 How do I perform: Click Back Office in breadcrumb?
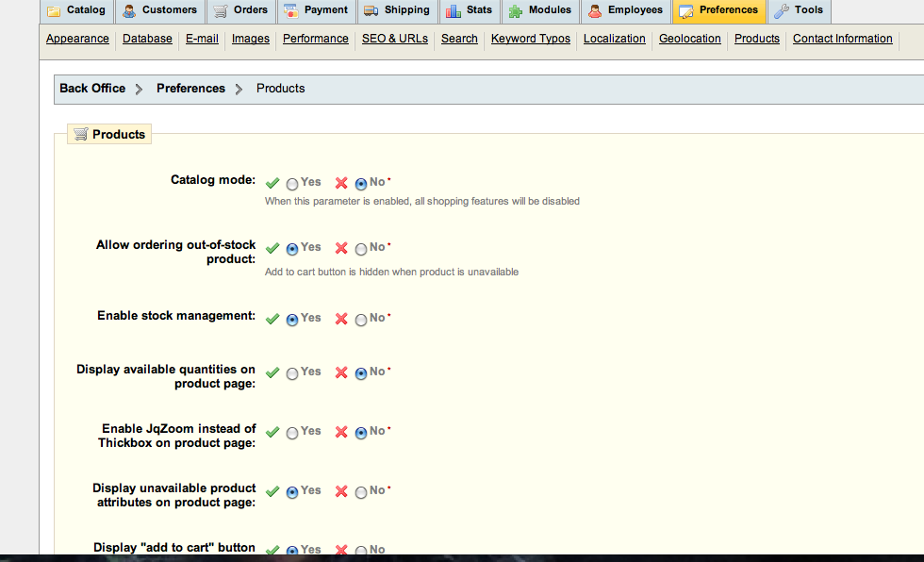tap(92, 89)
